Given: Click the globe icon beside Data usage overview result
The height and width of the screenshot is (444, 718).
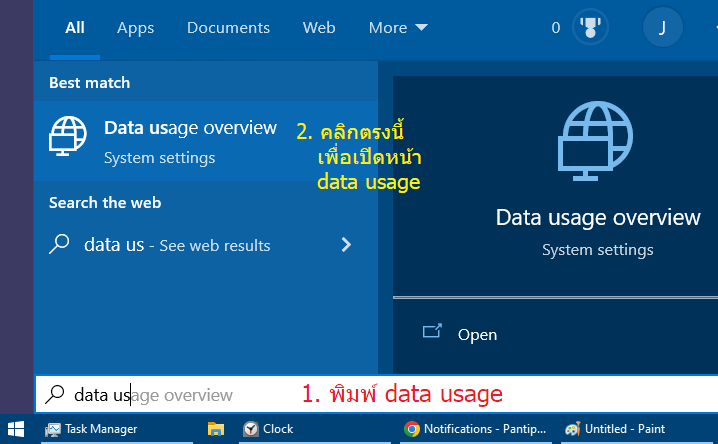Looking at the screenshot, I should click(68, 136).
